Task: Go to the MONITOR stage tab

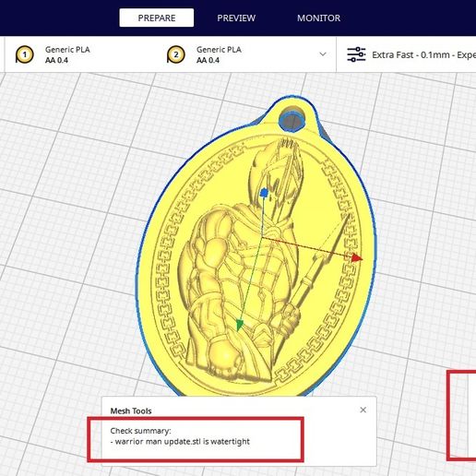Action: 318,18
